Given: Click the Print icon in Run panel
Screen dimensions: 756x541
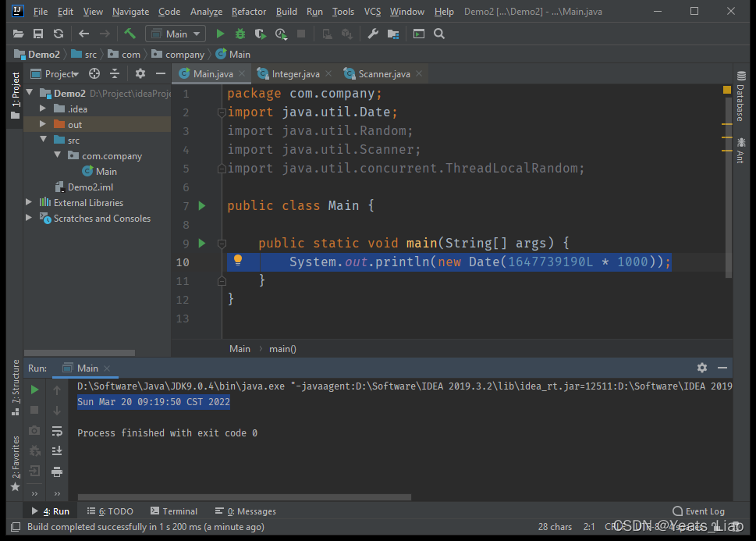Looking at the screenshot, I should pyautogui.click(x=57, y=472).
